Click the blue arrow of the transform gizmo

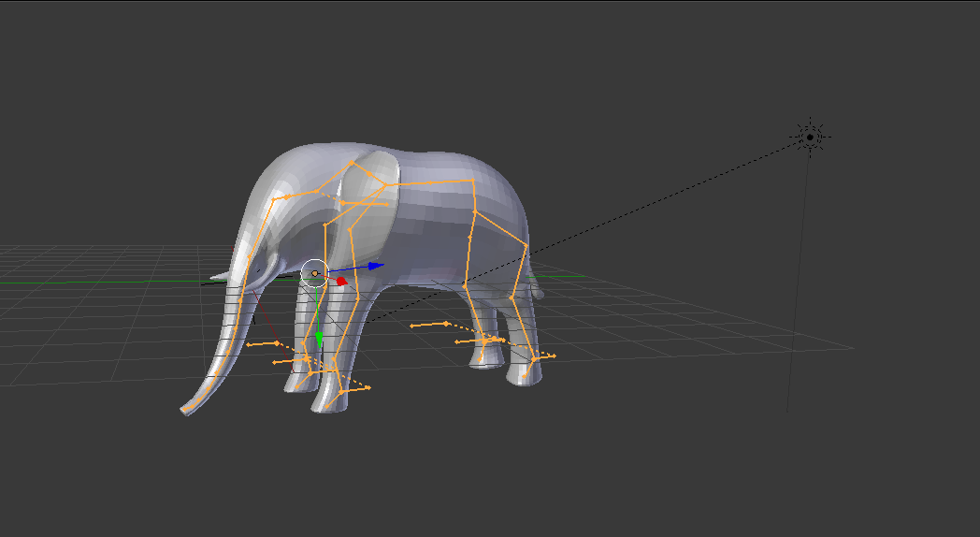coord(375,267)
